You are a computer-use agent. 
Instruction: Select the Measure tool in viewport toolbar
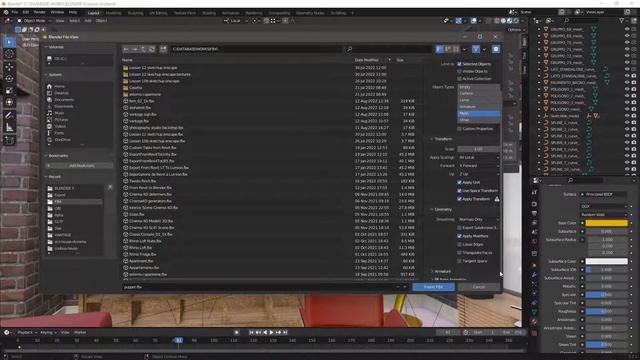9,128
